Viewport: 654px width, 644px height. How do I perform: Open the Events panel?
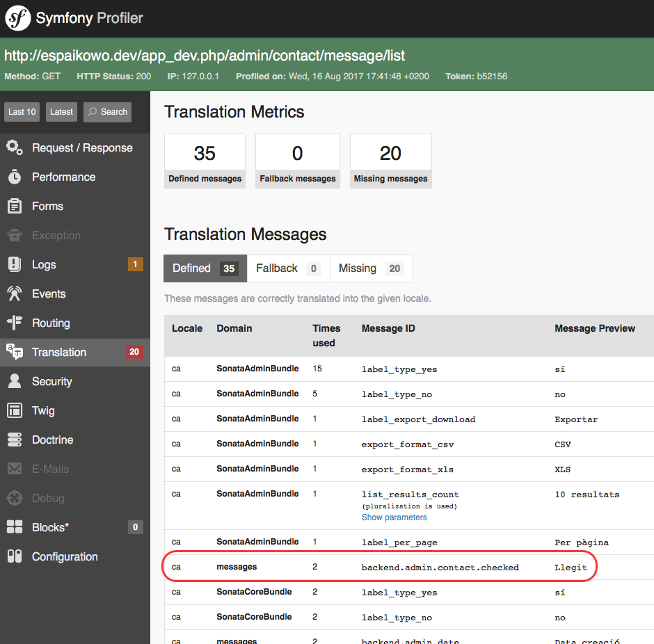pos(75,293)
